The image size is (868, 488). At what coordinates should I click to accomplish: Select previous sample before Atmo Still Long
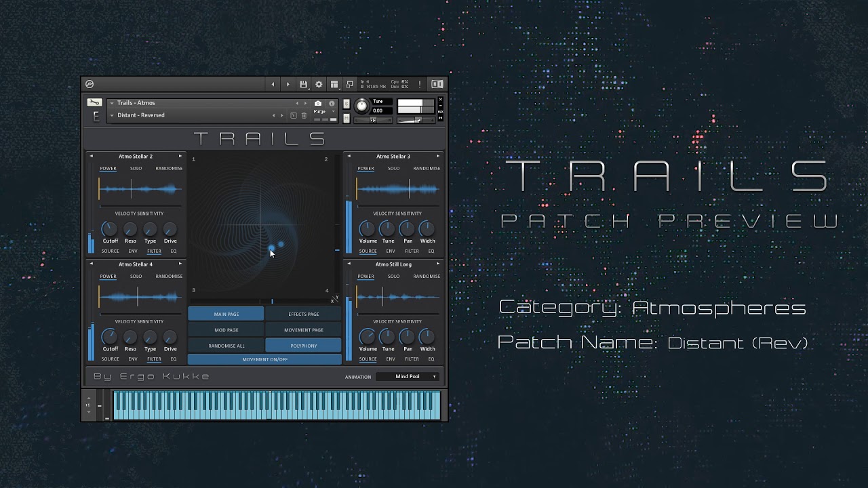349,264
